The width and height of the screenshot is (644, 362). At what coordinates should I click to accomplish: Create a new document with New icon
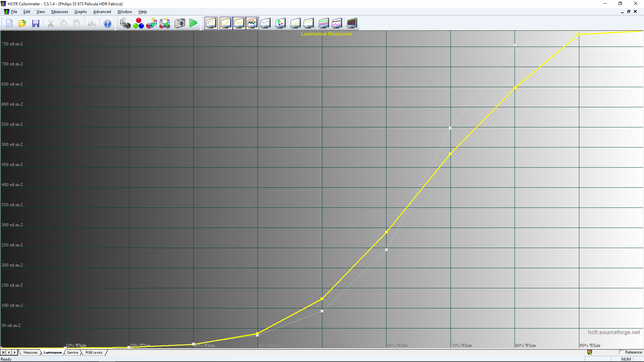click(x=9, y=23)
